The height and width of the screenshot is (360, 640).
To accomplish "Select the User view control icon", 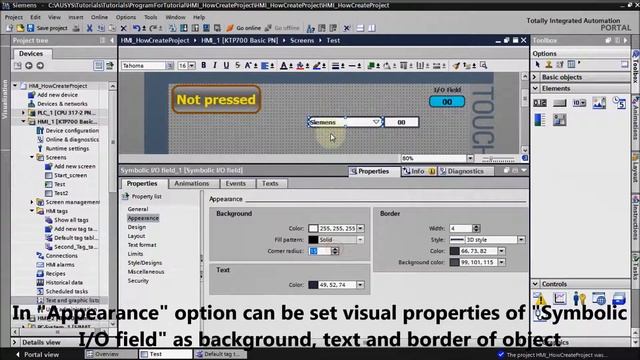I will [579, 298].
